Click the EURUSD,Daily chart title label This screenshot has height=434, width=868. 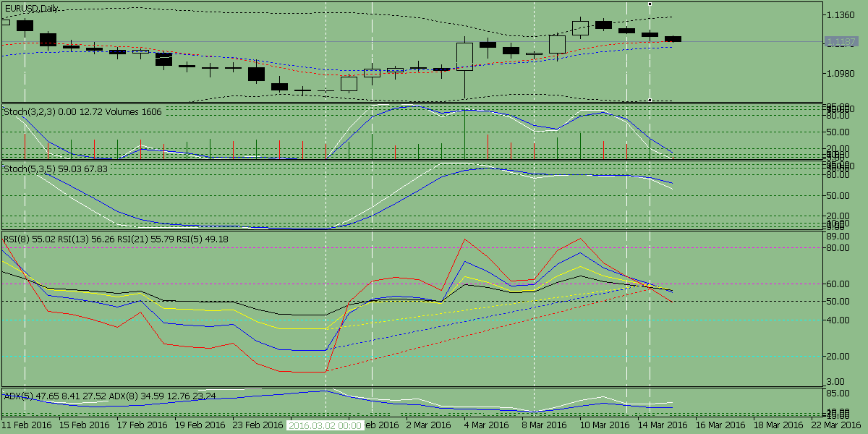pos(32,9)
